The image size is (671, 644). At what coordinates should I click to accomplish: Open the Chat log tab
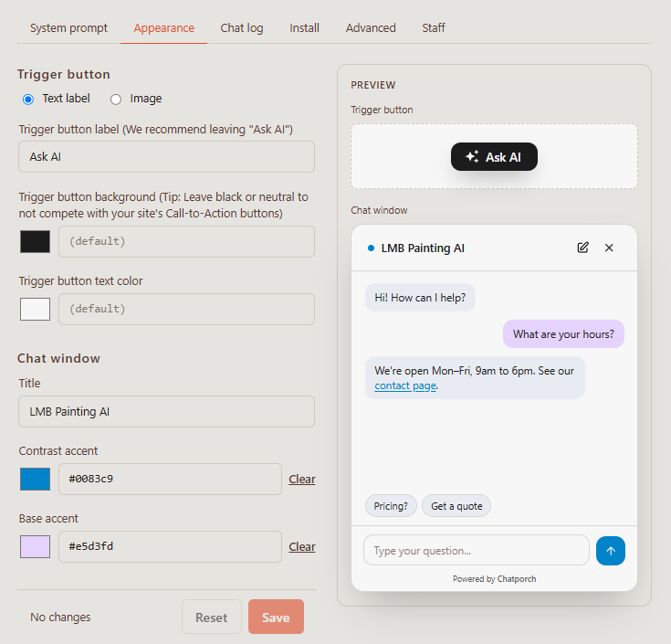242,27
